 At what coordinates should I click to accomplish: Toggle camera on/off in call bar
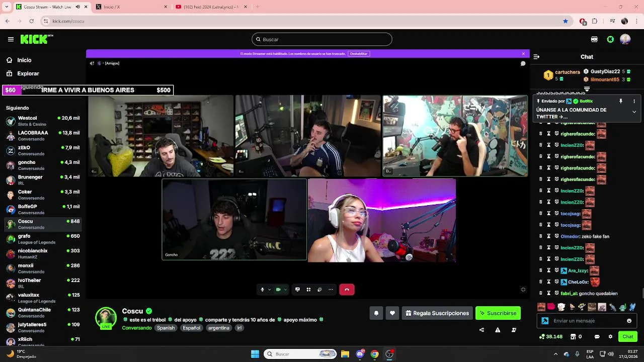click(278, 290)
